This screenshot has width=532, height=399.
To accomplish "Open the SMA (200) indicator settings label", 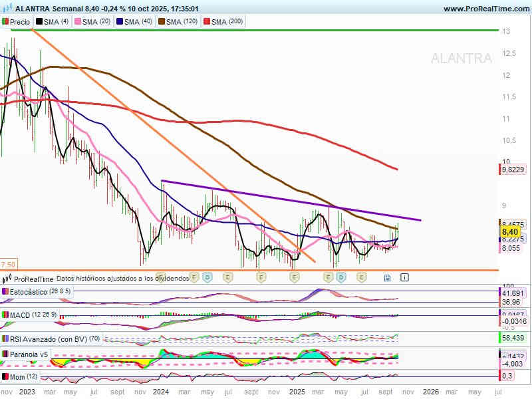I will (x=227, y=22).
